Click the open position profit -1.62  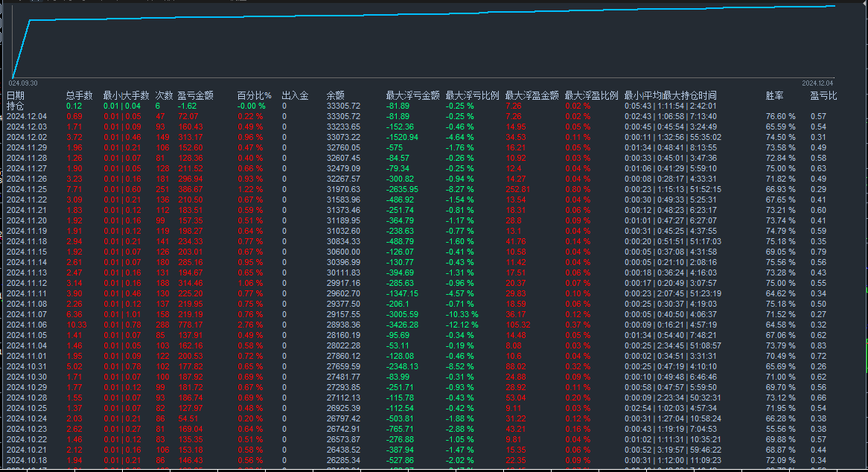coord(187,106)
